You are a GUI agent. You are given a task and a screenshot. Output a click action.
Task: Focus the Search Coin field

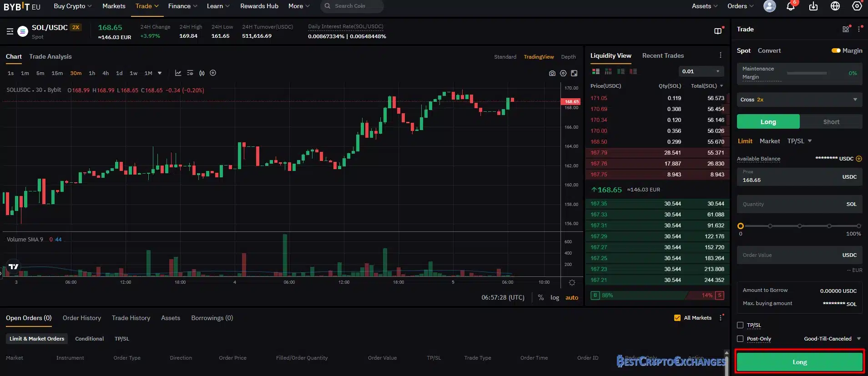point(352,6)
